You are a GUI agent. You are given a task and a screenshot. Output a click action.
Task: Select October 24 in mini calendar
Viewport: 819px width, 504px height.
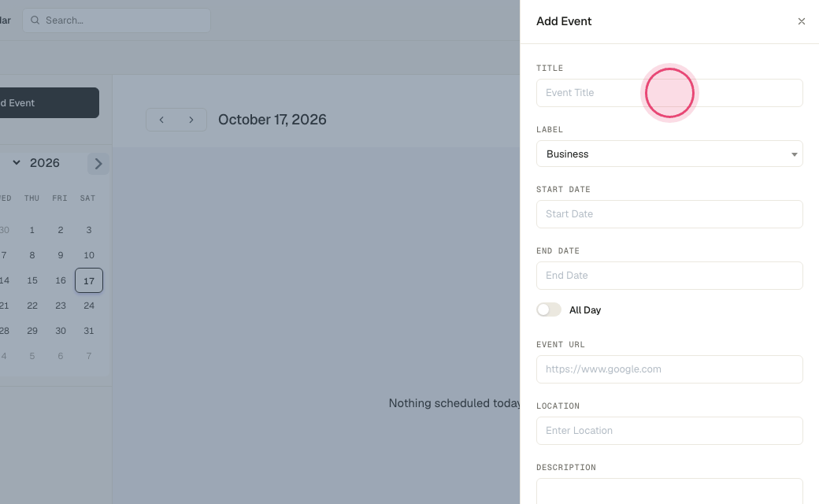[89, 306]
